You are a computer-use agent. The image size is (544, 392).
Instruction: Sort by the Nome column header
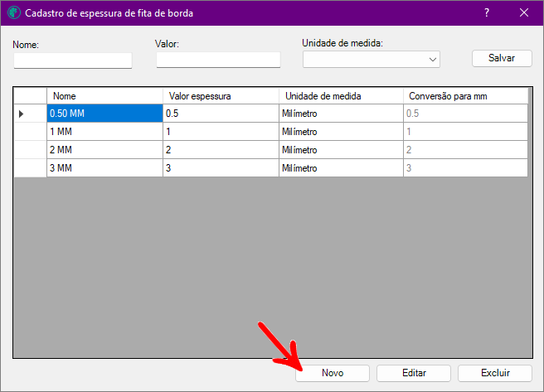[104, 96]
